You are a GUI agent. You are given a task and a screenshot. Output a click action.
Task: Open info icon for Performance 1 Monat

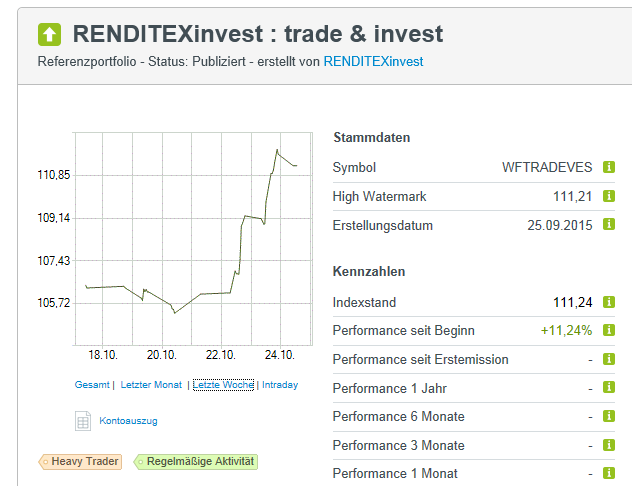[x=609, y=473]
